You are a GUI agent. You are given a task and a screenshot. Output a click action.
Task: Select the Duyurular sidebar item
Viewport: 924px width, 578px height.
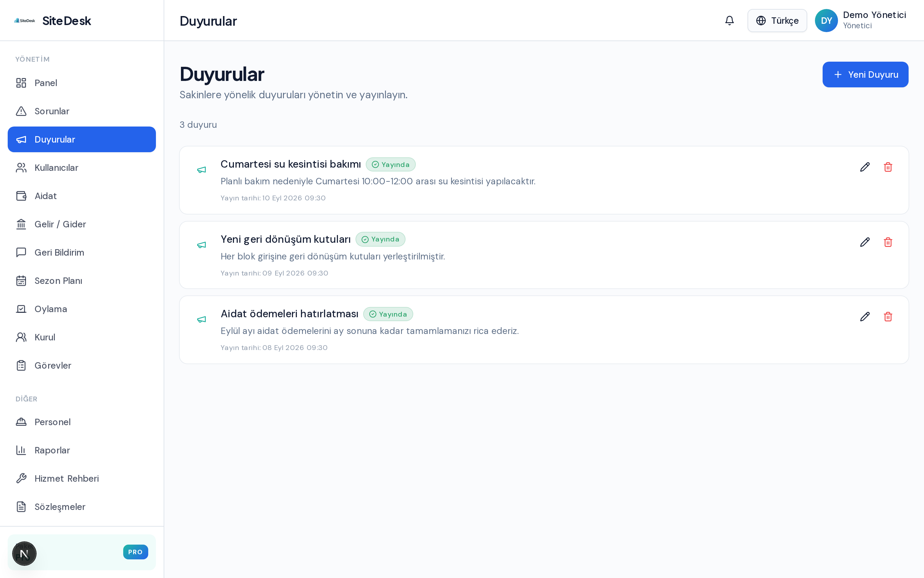[x=82, y=140]
